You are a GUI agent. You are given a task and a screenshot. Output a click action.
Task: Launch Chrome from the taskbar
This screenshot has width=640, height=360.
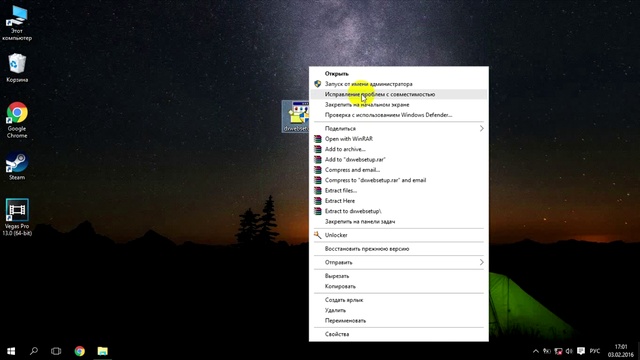click(80, 351)
